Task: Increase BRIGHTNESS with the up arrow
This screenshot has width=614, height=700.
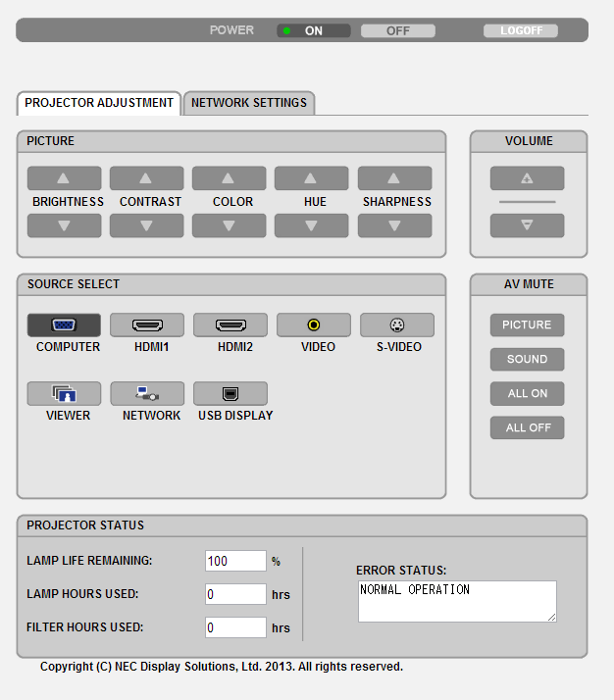Action: point(64,178)
